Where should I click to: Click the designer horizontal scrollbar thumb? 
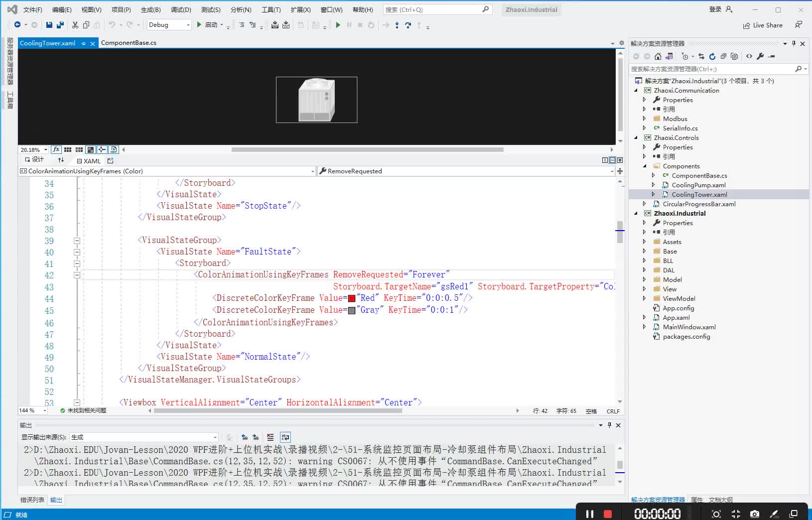[x=367, y=149]
